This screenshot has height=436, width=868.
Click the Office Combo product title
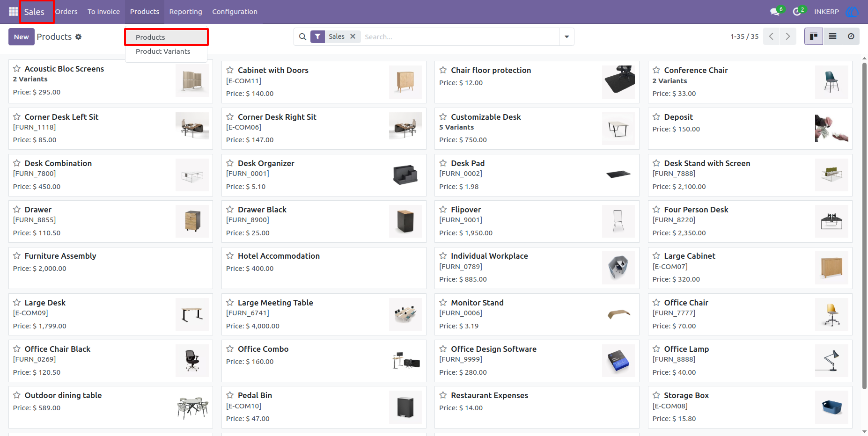click(263, 349)
